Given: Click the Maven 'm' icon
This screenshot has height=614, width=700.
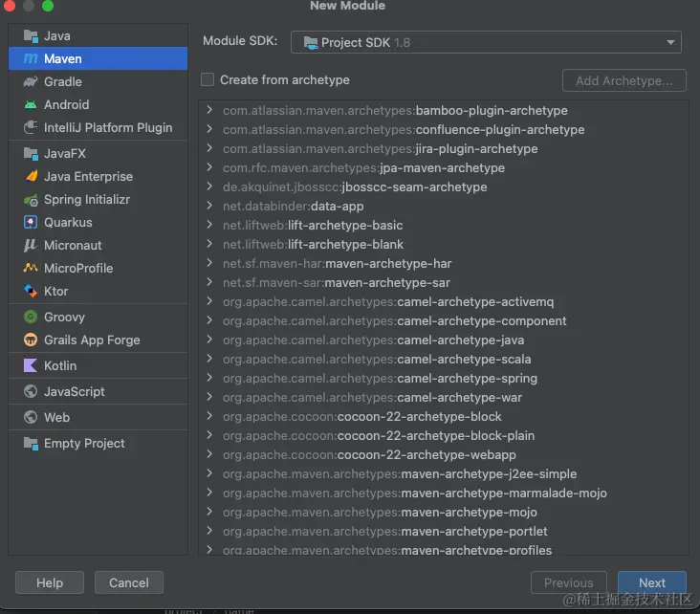Looking at the screenshot, I should (x=31, y=58).
